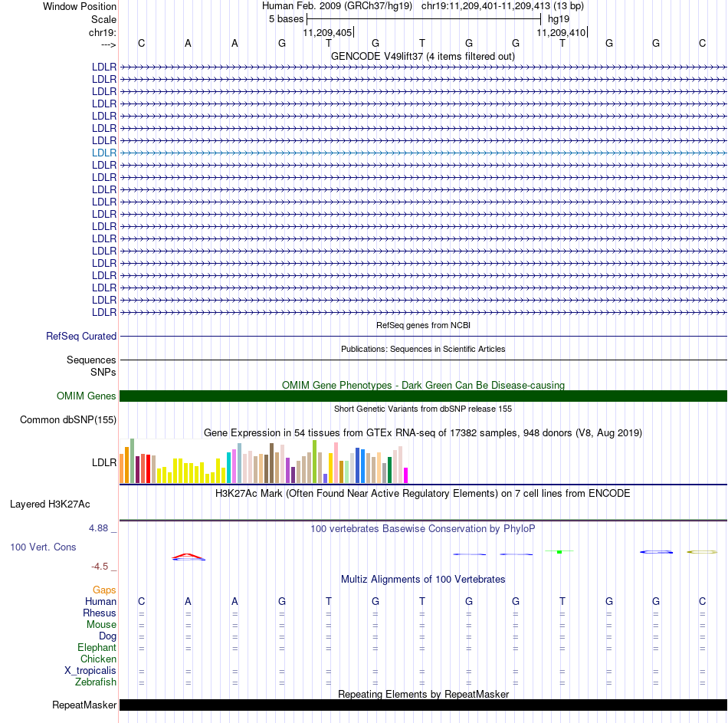Click the '--->' sequence direction arrow label
This screenshot has width=728, height=723.
pos(109,44)
